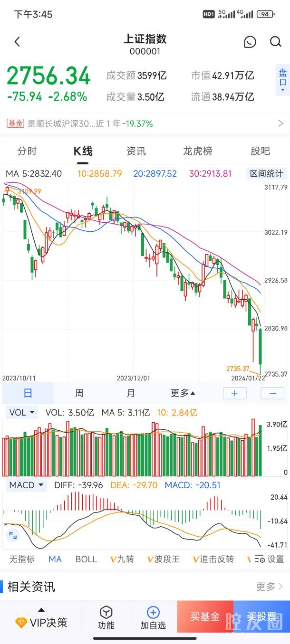
Task: Switch chart to 月 monthly period
Action: click(x=131, y=393)
